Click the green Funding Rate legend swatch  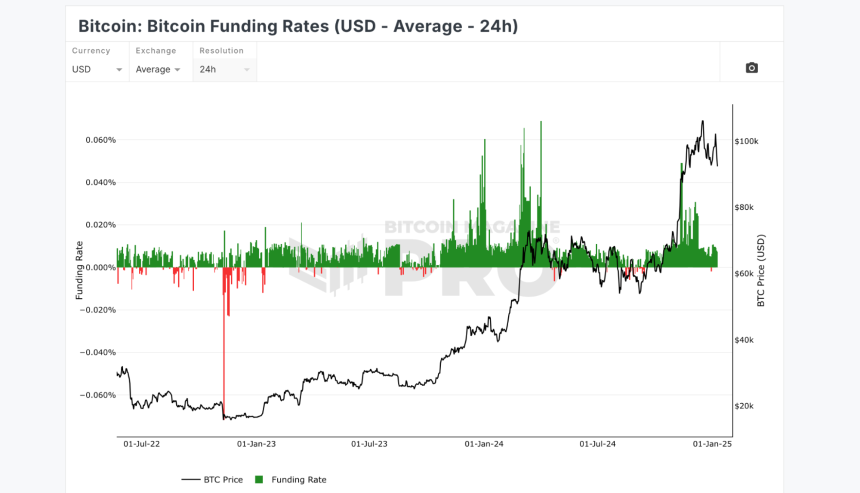[259, 479]
